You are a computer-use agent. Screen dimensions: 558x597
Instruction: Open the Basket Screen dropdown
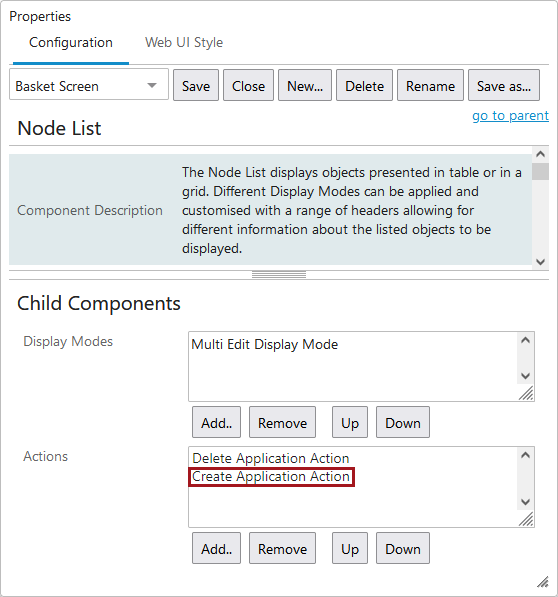tap(89, 85)
